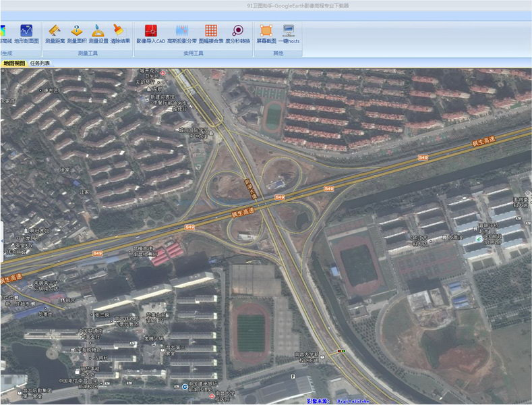Open the 图幅接合表 map sheet index
Image resolution: width=532 pixels, height=405 pixels.
211,34
